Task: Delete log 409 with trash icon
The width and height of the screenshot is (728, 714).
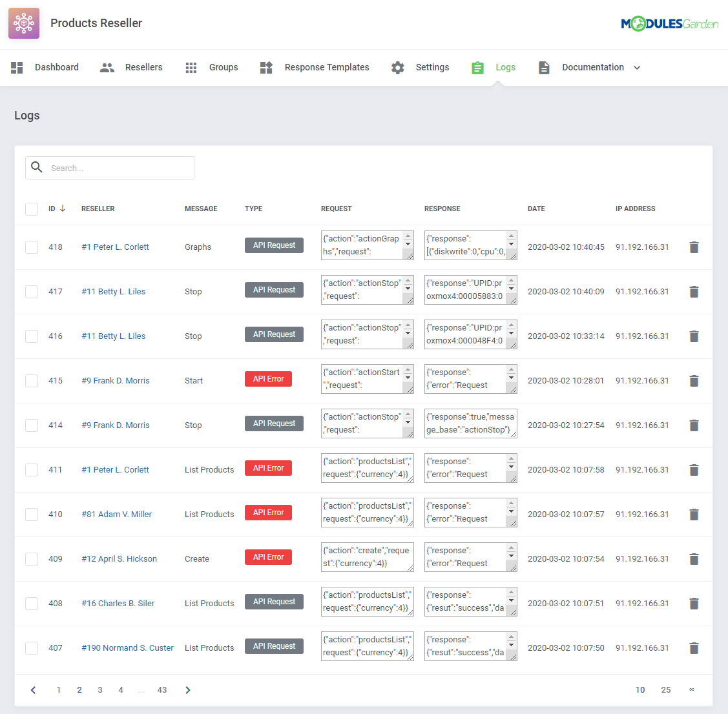Action: (x=694, y=559)
